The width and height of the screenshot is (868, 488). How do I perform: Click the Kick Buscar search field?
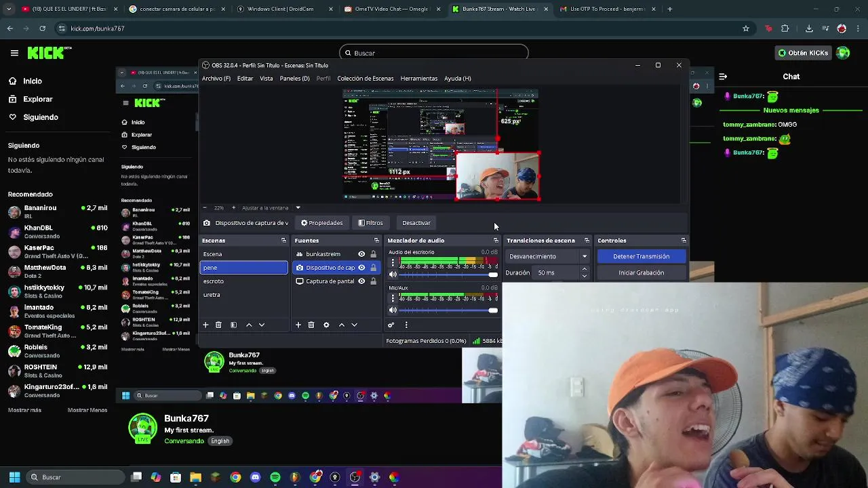pyautogui.click(x=434, y=53)
